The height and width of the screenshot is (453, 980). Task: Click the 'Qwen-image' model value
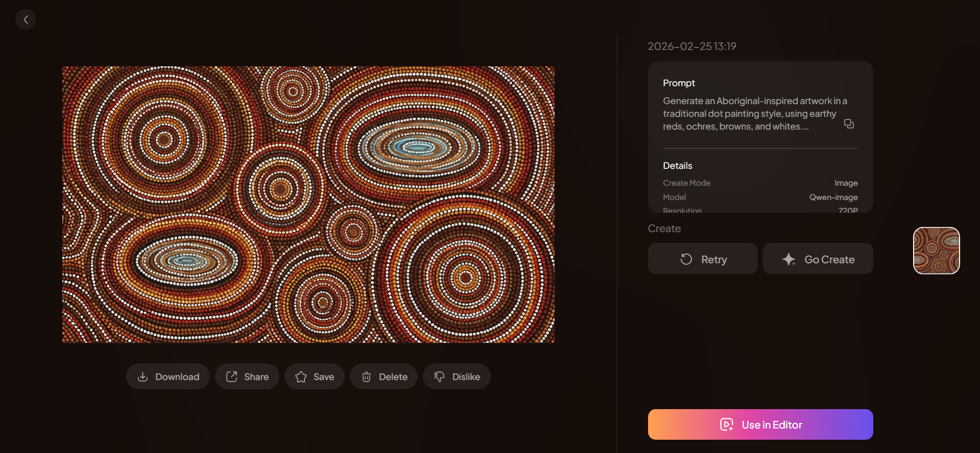[833, 197]
